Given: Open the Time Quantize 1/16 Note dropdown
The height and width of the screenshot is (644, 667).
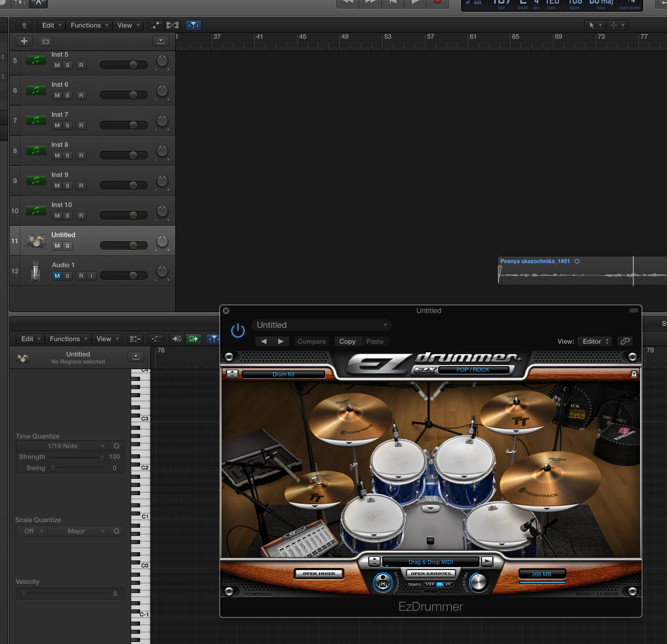Looking at the screenshot, I should point(63,446).
